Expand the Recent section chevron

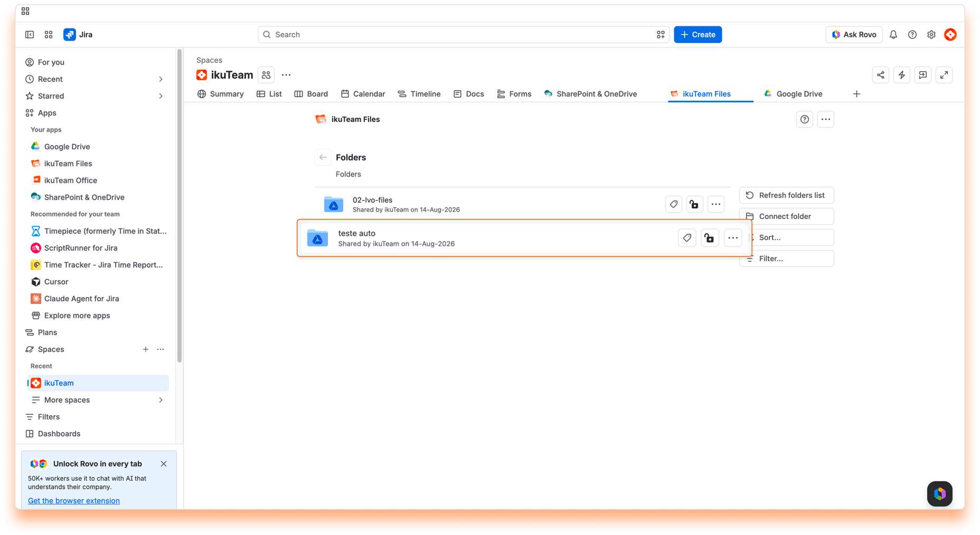(161, 79)
